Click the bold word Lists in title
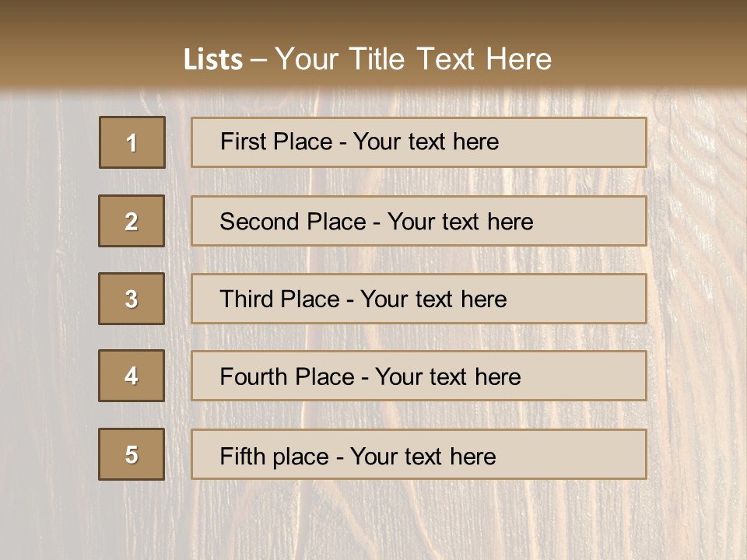This screenshot has height=560, width=747. (x=213, y=60)
